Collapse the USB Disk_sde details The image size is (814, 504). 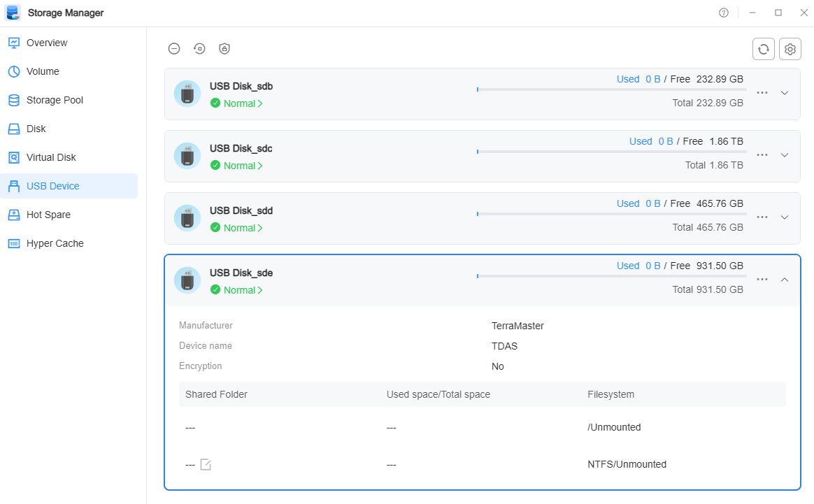click(x=785, y=280)
